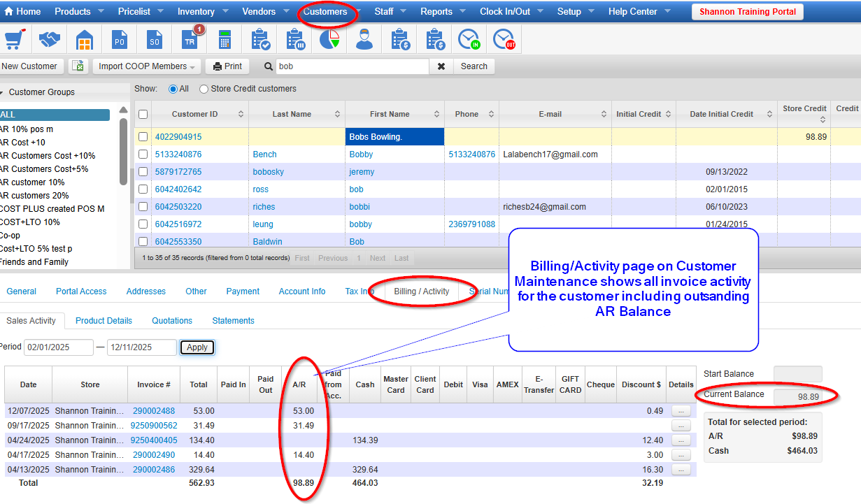The width and height of the screenshot is (861, 504).
Task: Click the Search button
Action: pyautogui.click(x=474, y=66)
